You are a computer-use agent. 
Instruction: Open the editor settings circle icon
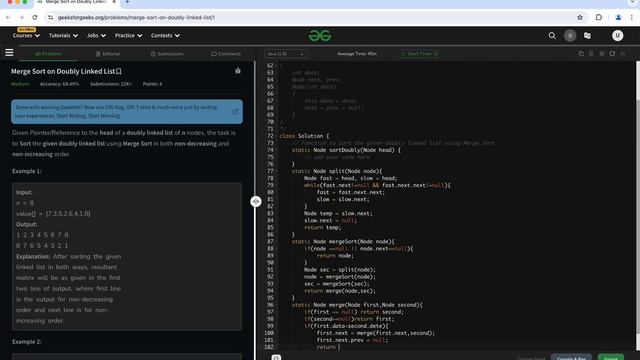pos(602,53)
